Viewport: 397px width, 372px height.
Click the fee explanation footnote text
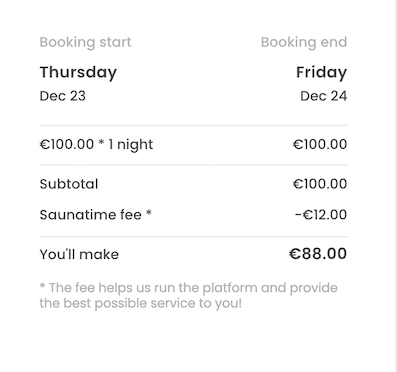tap(189, 296)
